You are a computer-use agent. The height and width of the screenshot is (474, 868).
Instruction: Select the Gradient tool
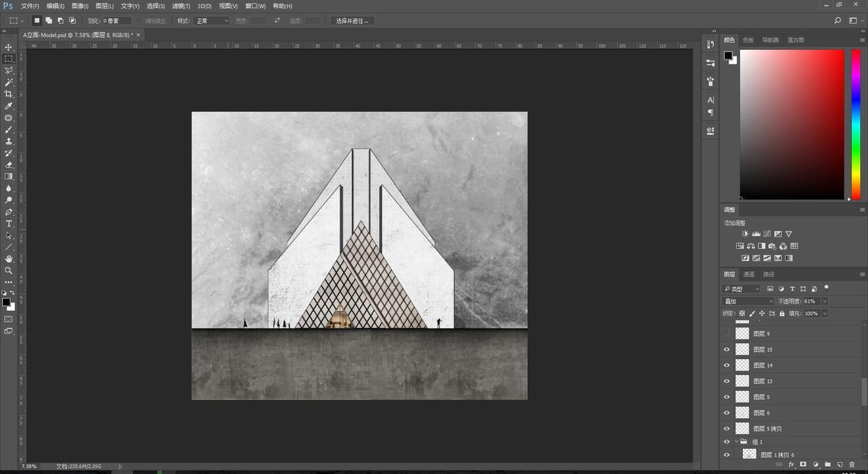point(9,176)
